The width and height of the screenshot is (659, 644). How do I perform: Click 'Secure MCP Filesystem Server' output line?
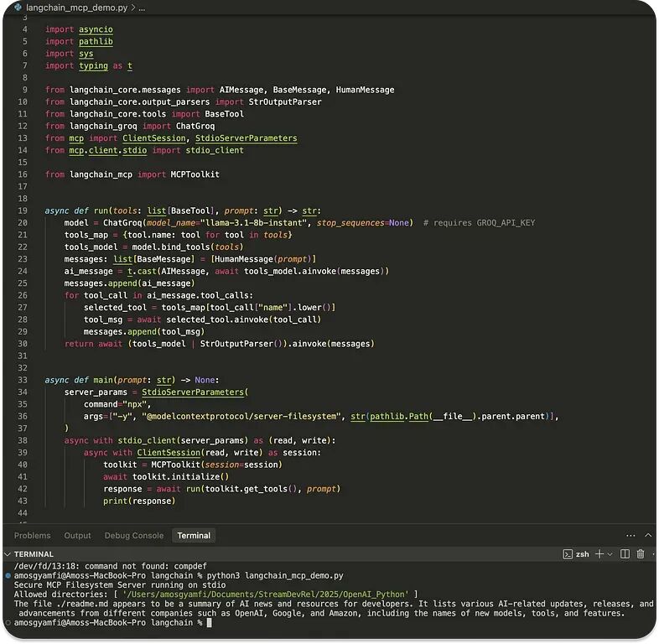(120, 585)
